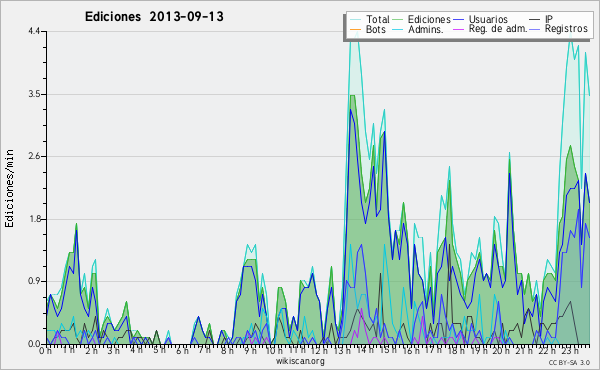The image size is (600, 370).
Task: Click the '0 h' x-axis label
Action: click(46, 351)
